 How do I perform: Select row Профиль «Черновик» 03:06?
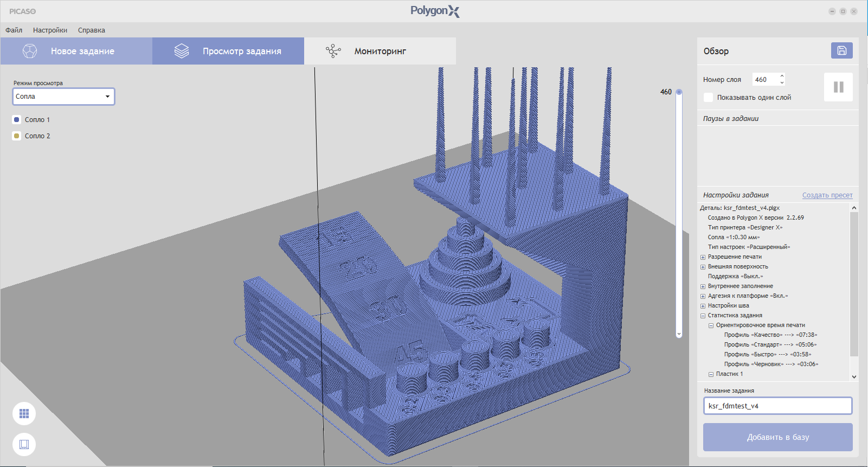click(x=771, y=364)
